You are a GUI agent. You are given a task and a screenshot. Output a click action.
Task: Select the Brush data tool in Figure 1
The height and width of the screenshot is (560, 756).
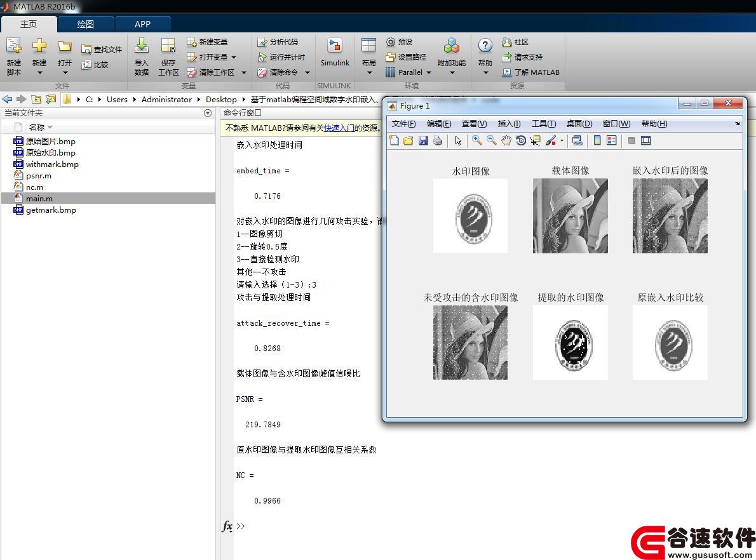click(551, 140)
